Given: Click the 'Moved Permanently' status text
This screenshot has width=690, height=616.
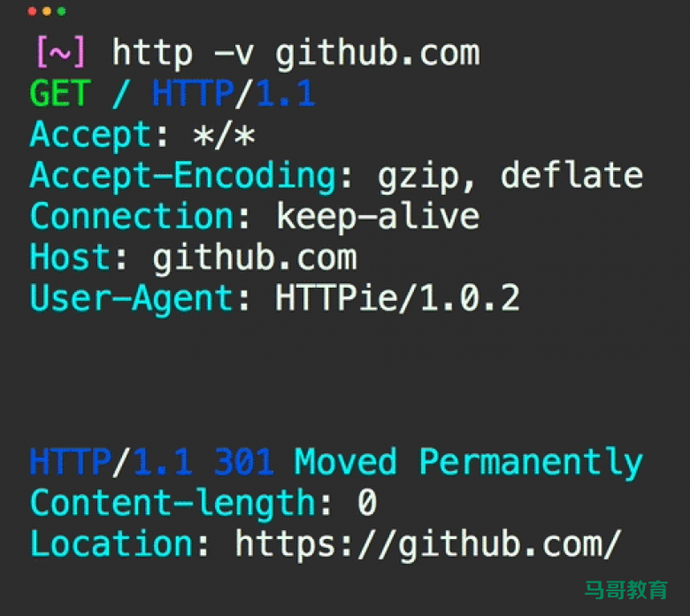Looking at the screenshot, I should 469,463.
